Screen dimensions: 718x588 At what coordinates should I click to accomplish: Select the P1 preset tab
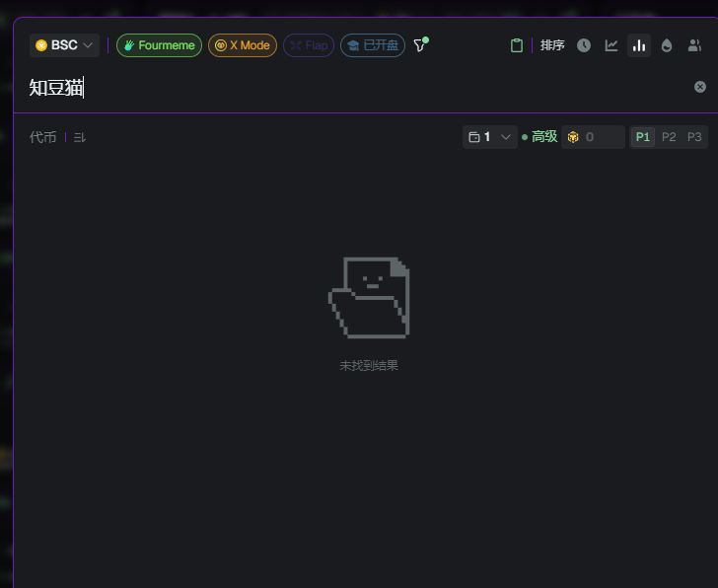642,137
